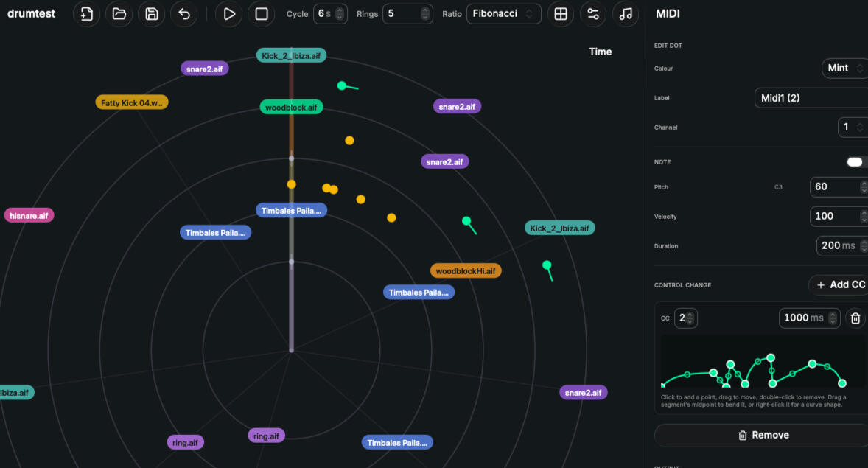868x468 pixels.
Task: Edit the CC length 1000 ms field
Action: pyautogui.click(x=809, y=318)
